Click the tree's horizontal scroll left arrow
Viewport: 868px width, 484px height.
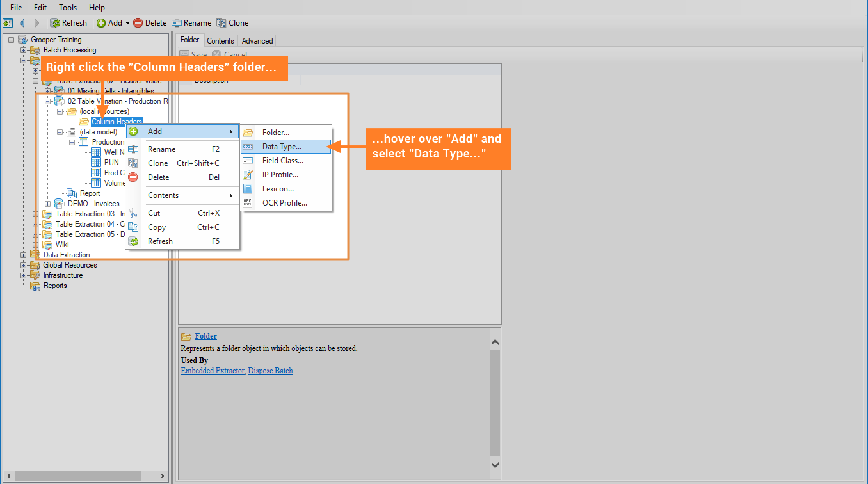click(x=8, y=476)
